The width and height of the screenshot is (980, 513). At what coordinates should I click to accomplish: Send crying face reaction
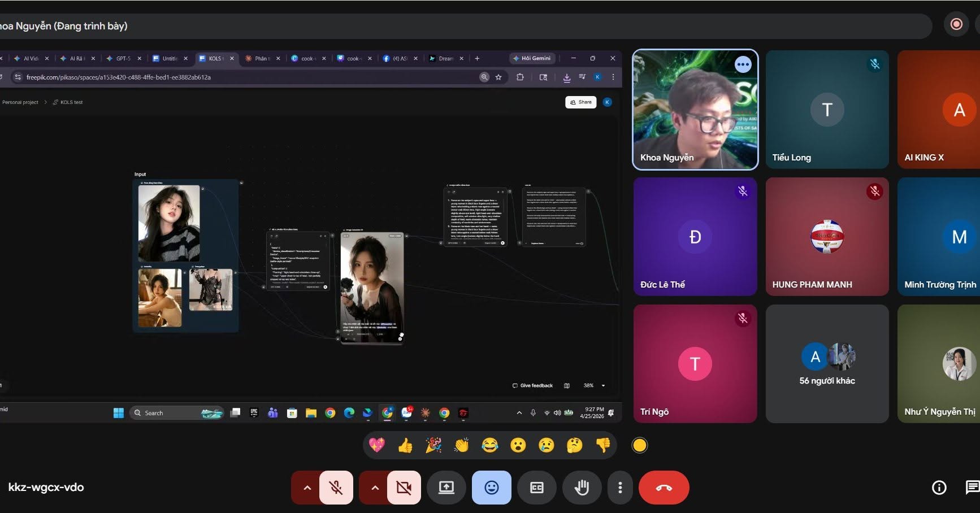click(x=547, y=445)
